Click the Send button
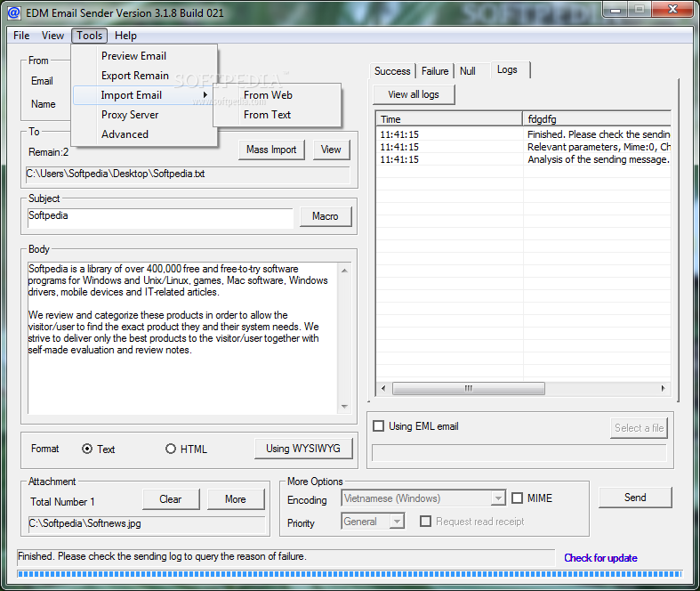This screenshot has width=700, height=591. (x=635, y=498)
